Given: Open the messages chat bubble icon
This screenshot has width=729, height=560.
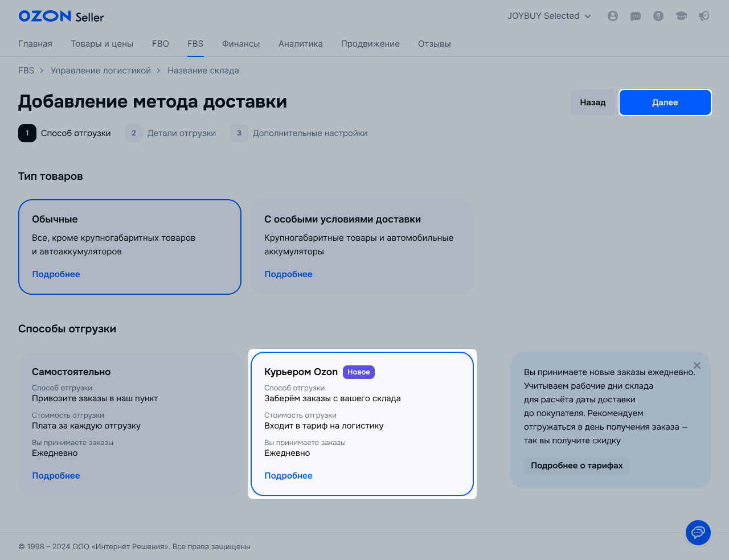Looking at the screenshot, I should (x=636, y=16).
